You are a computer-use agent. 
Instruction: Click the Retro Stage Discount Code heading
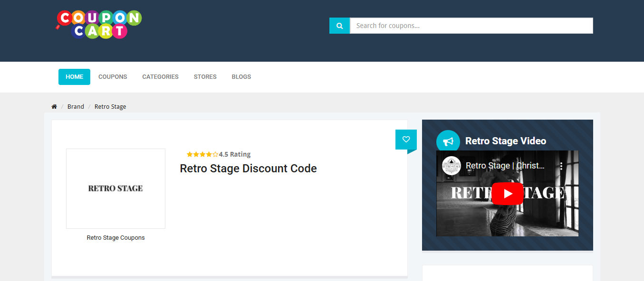click(248, 169)
